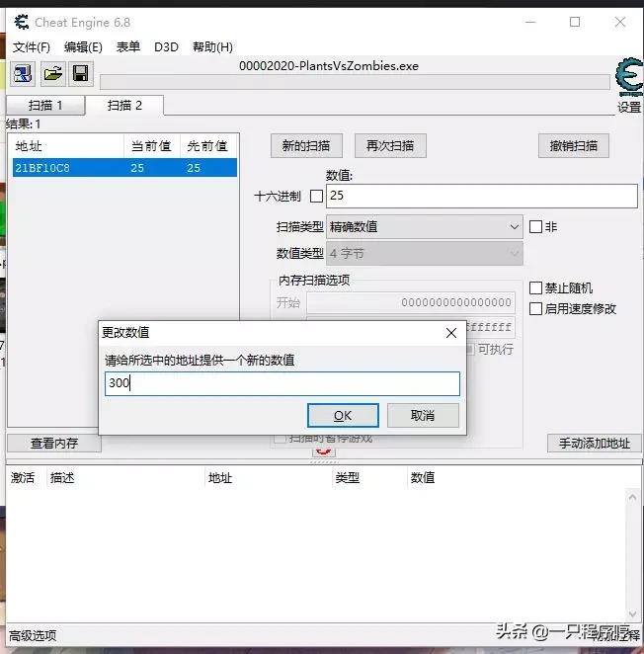644x654 pixels.
Task: Click the 设置 label under logo
Action: [x=629, y=108]
